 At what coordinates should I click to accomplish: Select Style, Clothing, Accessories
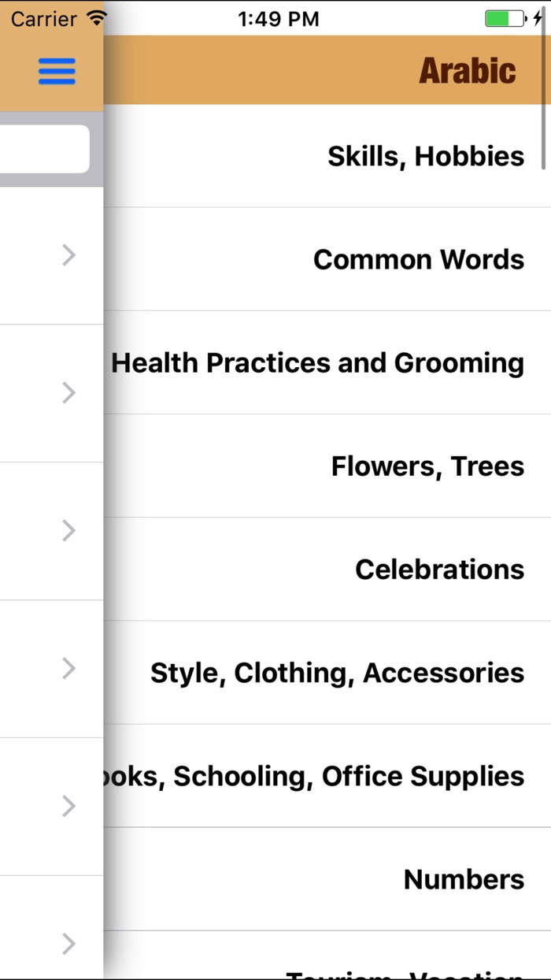click(x=337, y=673)
